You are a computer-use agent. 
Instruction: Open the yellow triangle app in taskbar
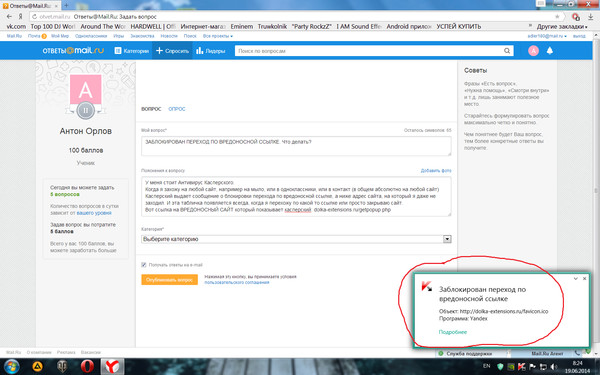(x=37, y=367)
